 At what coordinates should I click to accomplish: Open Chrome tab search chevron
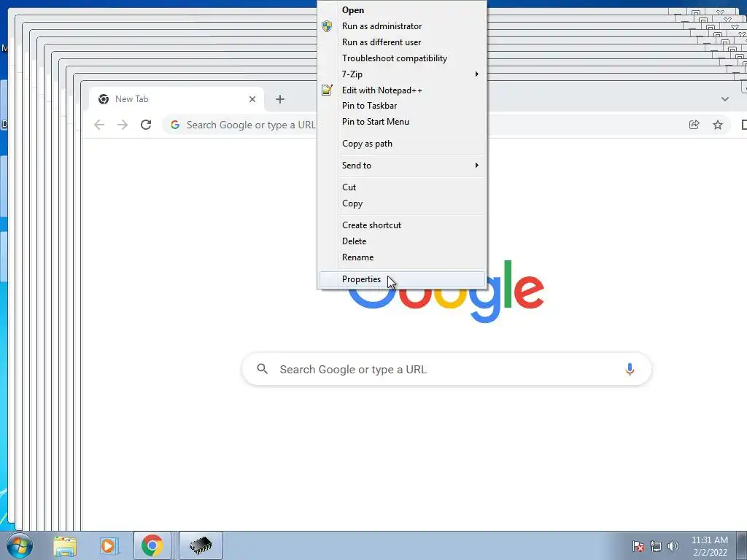coord(724,99)
